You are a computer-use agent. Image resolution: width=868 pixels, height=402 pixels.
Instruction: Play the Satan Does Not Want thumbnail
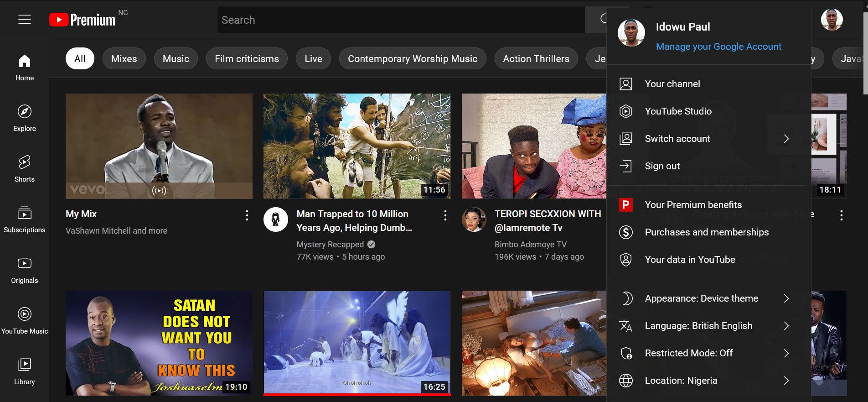159,343
